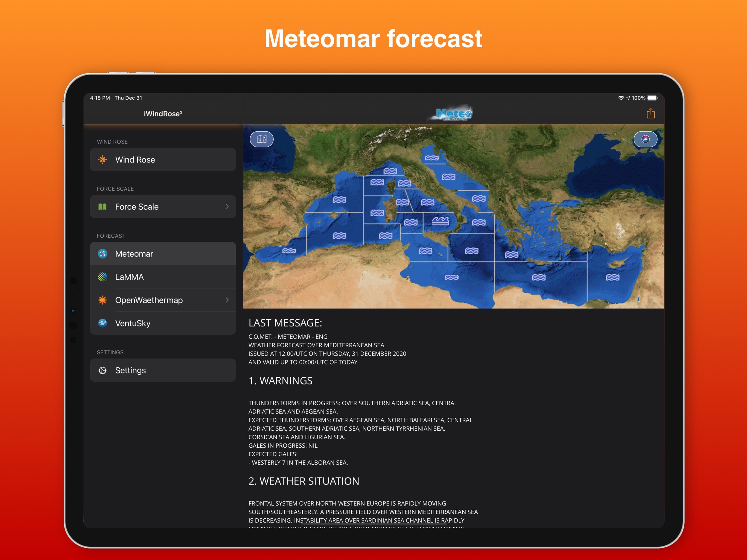Select the wave icon west of Corsica

(377, 182)
